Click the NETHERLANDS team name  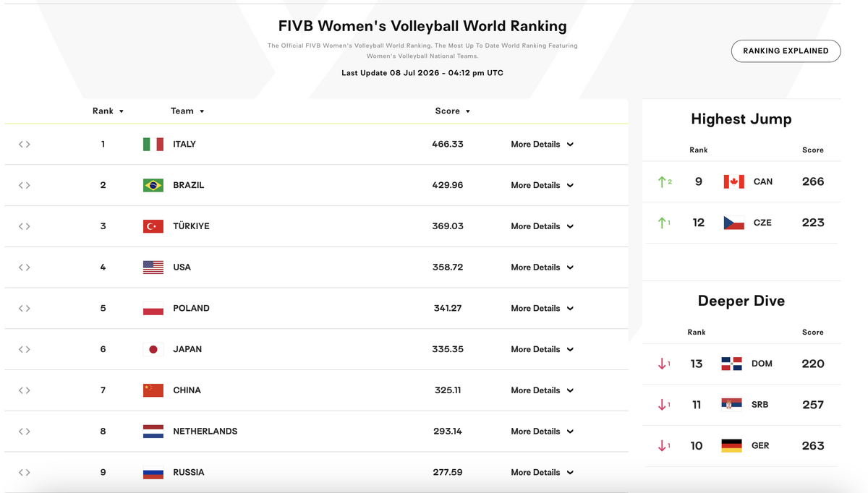[x=205, y=432]
